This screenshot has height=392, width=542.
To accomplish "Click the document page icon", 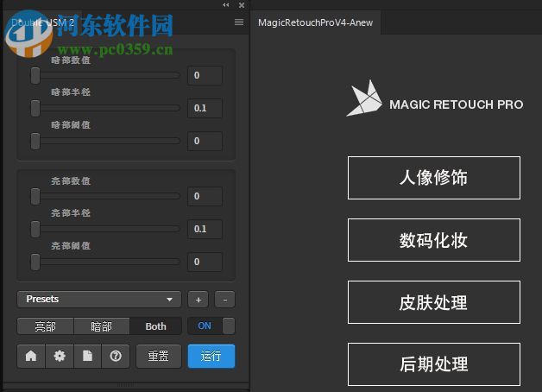I will 87,356.
